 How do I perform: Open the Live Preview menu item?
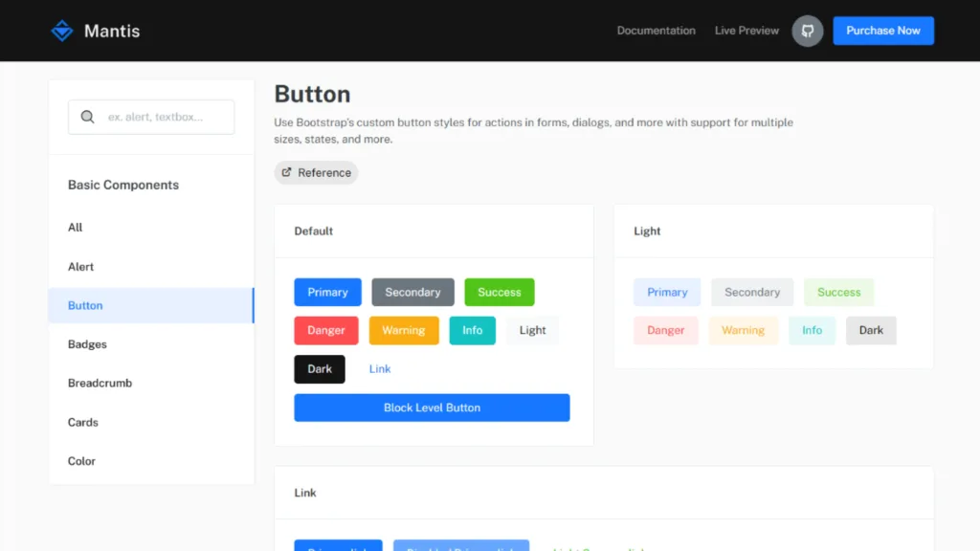(746, 30)
